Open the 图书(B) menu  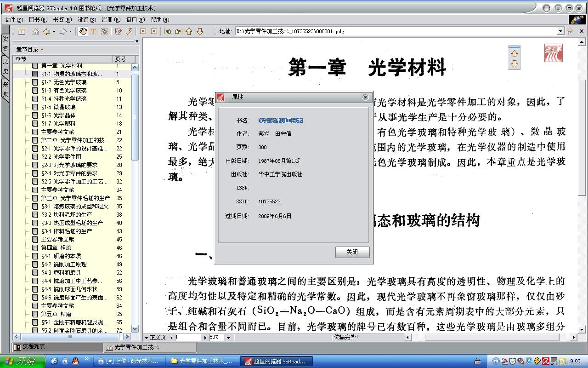(x=38, y=20)
